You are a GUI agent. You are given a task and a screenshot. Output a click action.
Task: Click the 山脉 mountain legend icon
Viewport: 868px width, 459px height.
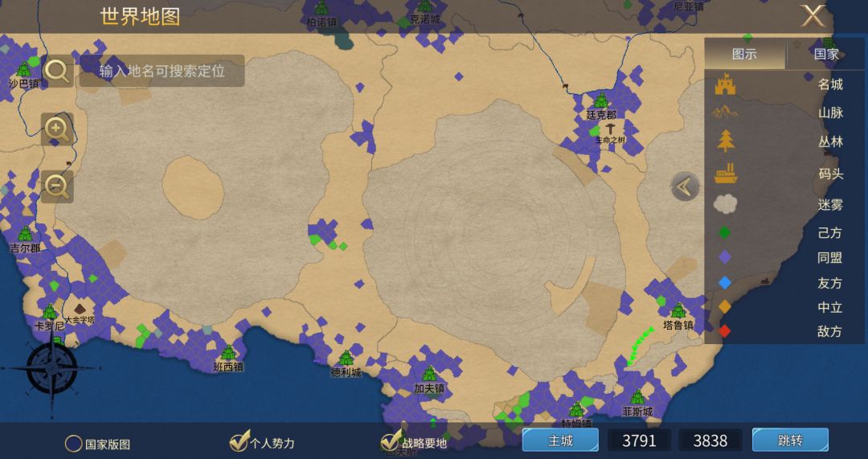(x=725, y=113)
